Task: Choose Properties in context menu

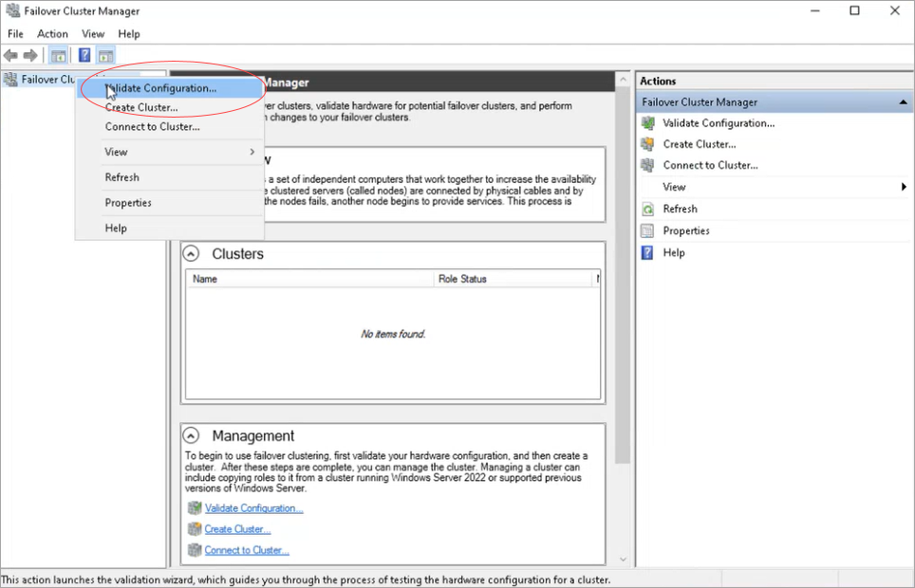Action: tap(170, 202)
